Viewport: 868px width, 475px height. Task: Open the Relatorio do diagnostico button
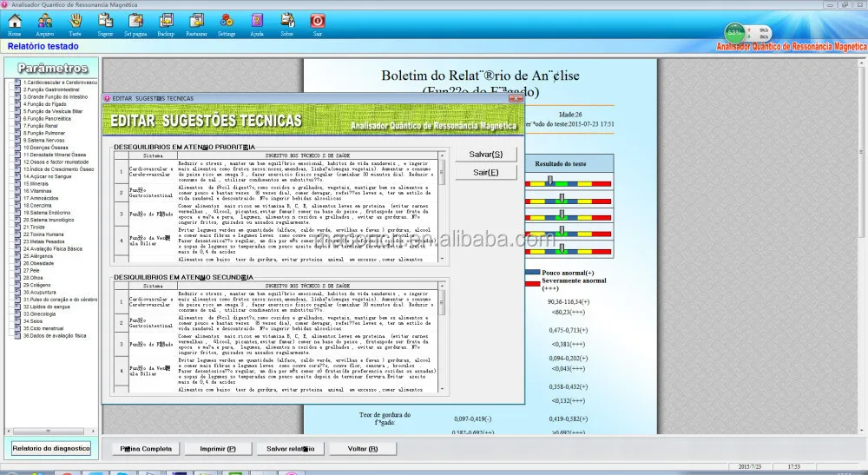51,448
